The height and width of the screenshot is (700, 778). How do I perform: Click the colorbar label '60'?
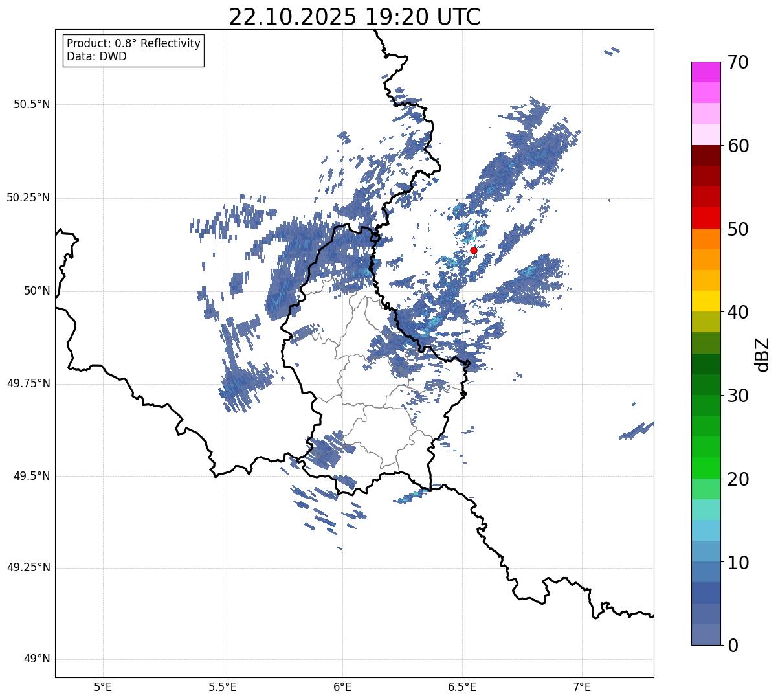(x=738, y=146)
